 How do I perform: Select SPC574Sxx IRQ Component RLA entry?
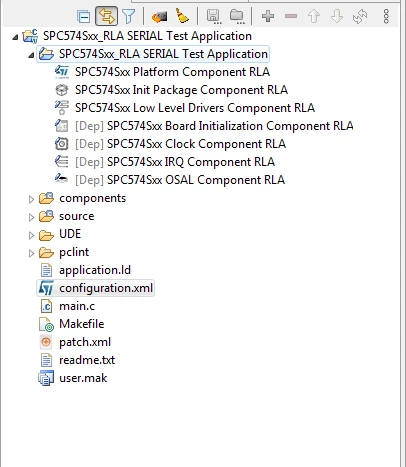coord(175,162)
